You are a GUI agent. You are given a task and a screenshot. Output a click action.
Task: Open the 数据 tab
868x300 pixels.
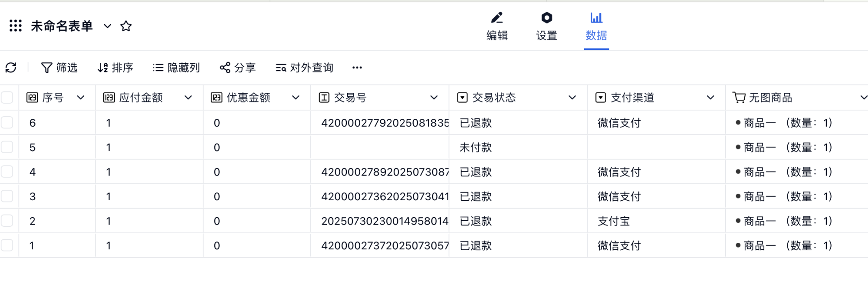pos(596,26)
